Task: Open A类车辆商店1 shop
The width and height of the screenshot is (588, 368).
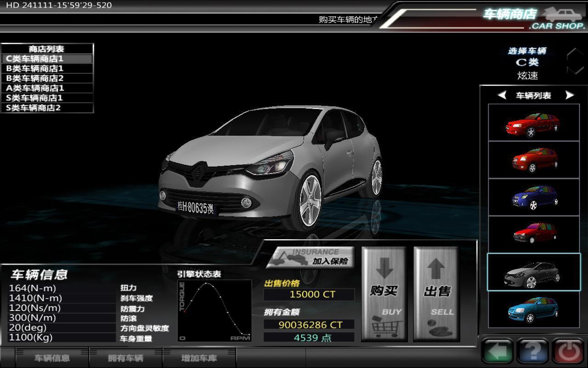Action: pos(47,88)
